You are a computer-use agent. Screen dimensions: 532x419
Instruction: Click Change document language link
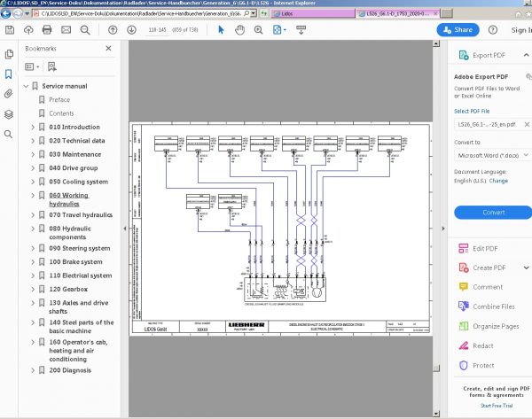[498, 180]
